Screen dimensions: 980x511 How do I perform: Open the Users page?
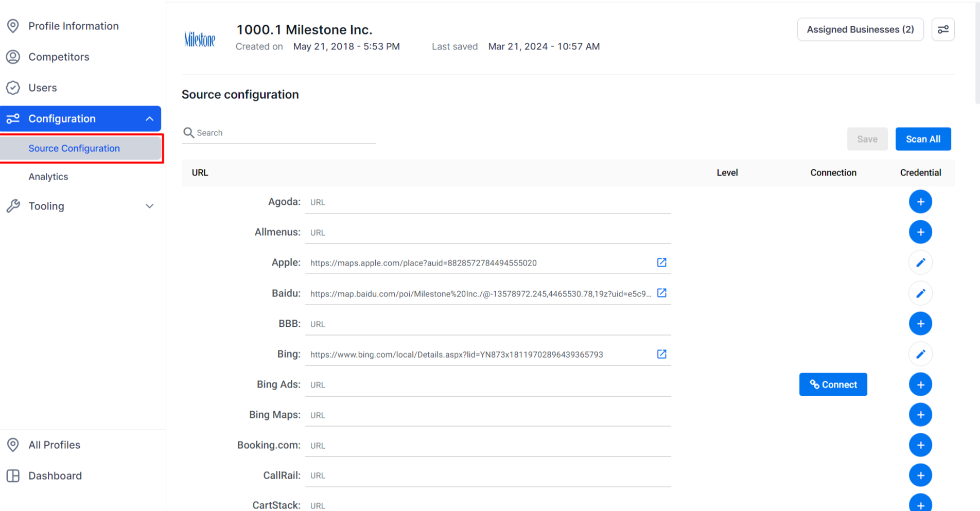tap(43, 87)
